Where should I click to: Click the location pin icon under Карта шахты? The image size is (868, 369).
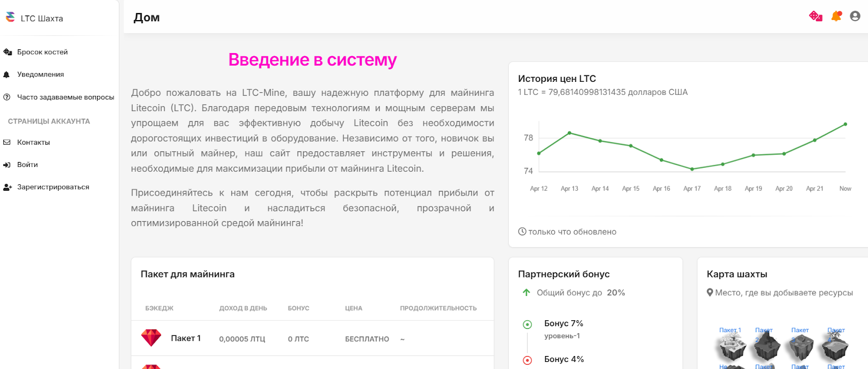(710, 293)
